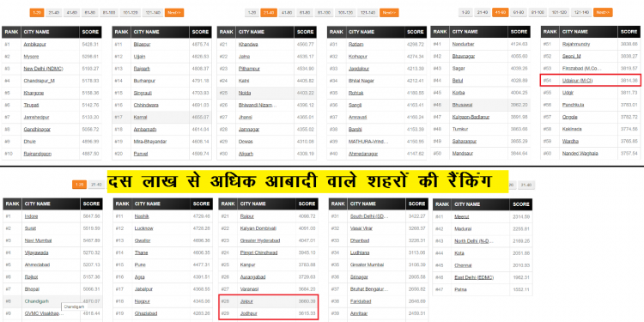
Task: Select the Singrauli city link
Action: (x=143, y=93)
